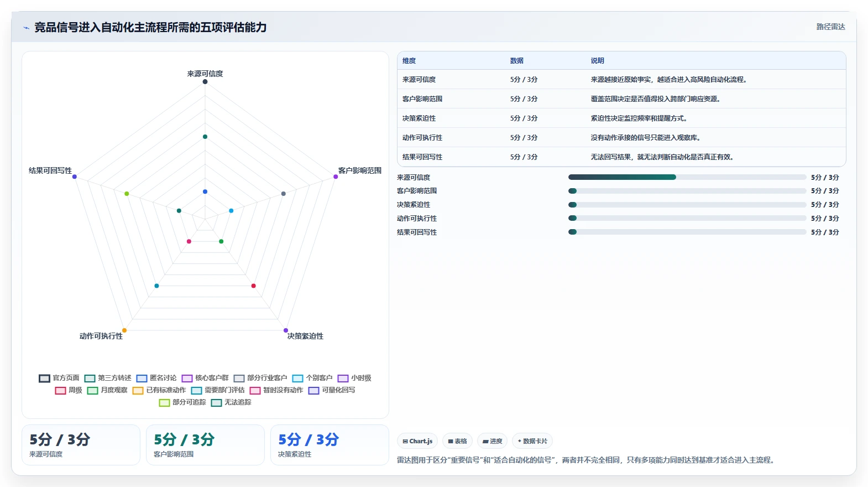Click the 数据 column header
This screenshot has width=868, height=487.
pos(517,61)
